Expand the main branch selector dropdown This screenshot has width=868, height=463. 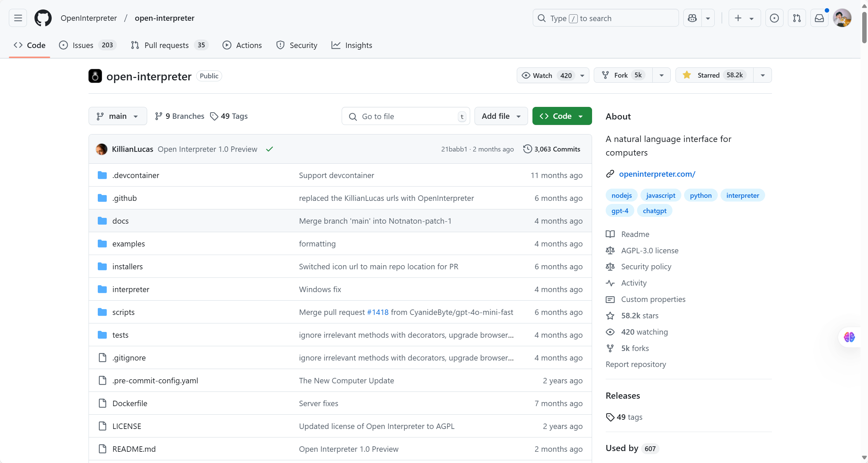118,116
